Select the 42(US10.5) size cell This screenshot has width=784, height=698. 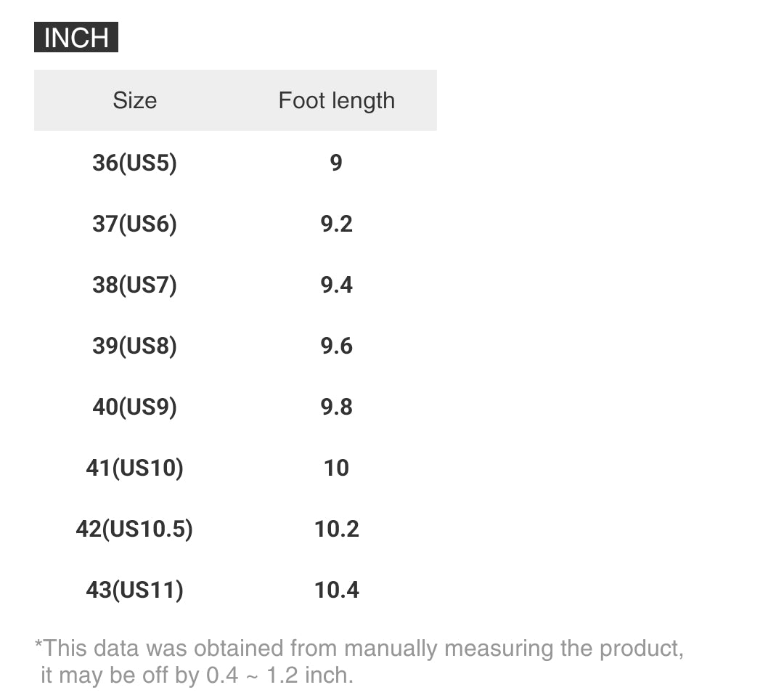click(x=134, y=529)
